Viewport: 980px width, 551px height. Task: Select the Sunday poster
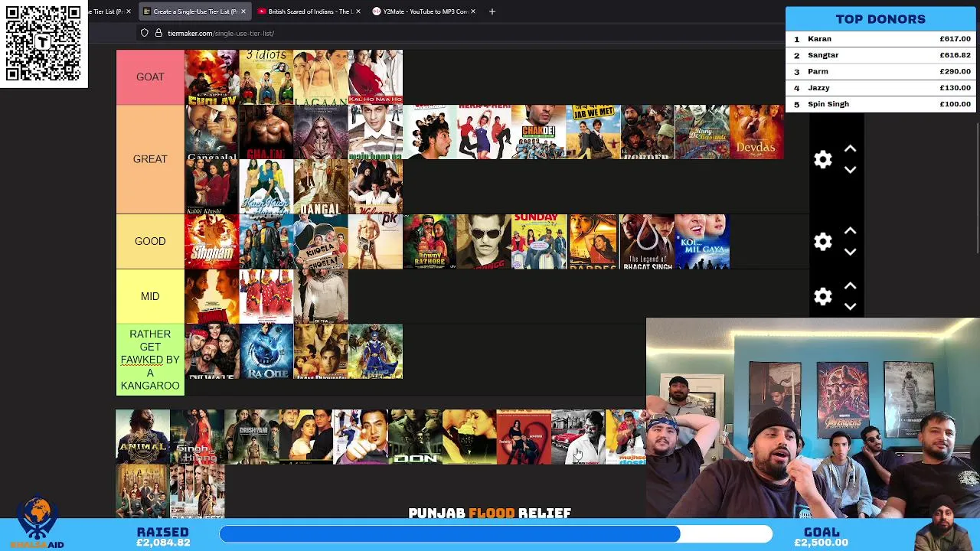pos(538,241)
